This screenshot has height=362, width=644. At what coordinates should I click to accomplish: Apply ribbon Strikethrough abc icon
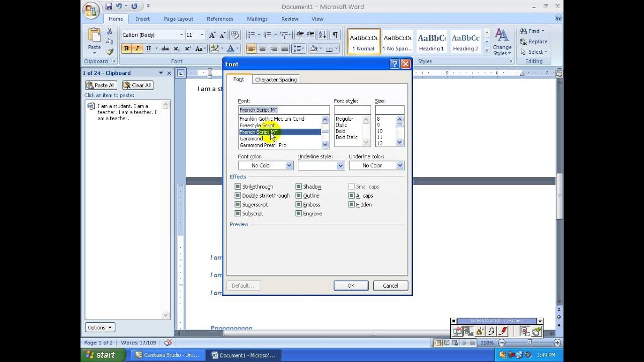(165, 49)
